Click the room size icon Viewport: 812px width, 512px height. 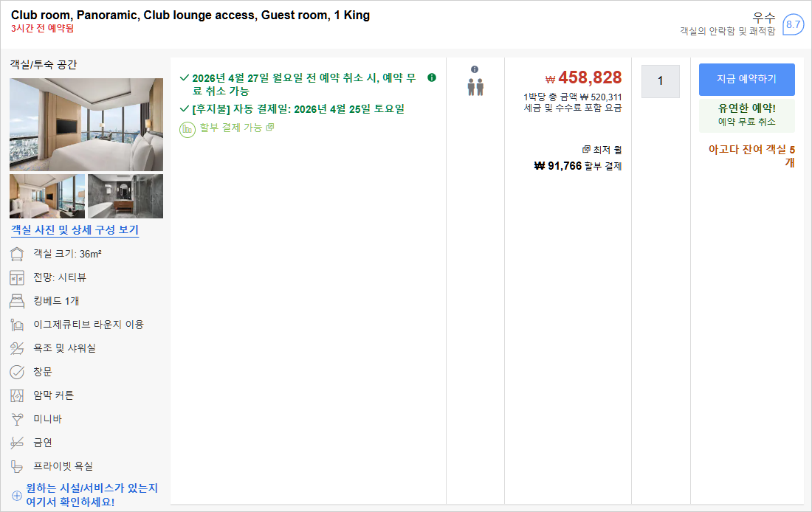click(x=17, y=254)
